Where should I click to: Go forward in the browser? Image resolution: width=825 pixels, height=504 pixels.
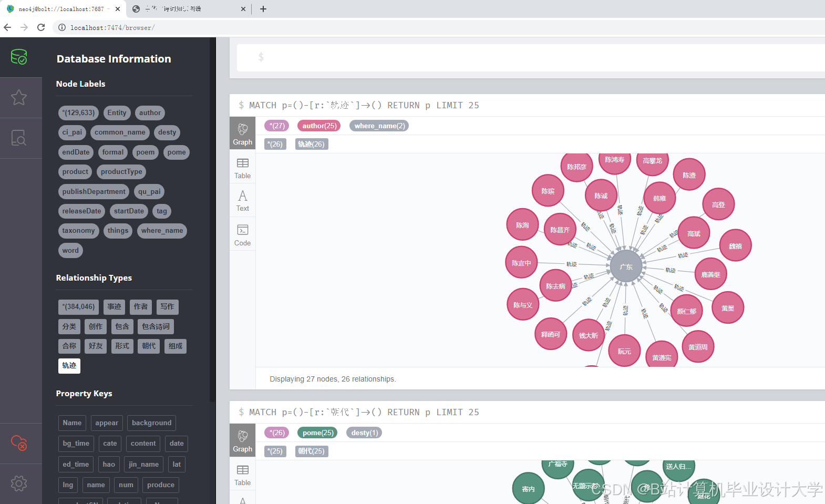(24, 27)
